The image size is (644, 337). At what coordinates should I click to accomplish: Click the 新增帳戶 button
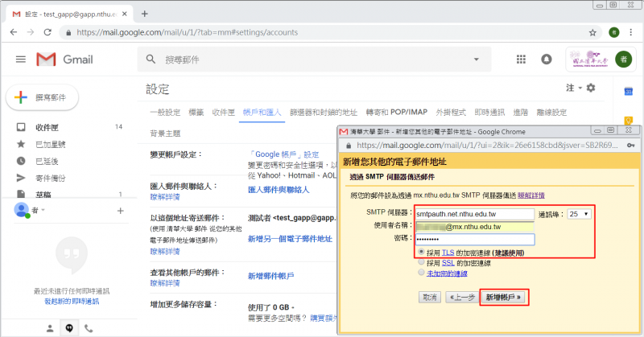click(x=506, y=297)
